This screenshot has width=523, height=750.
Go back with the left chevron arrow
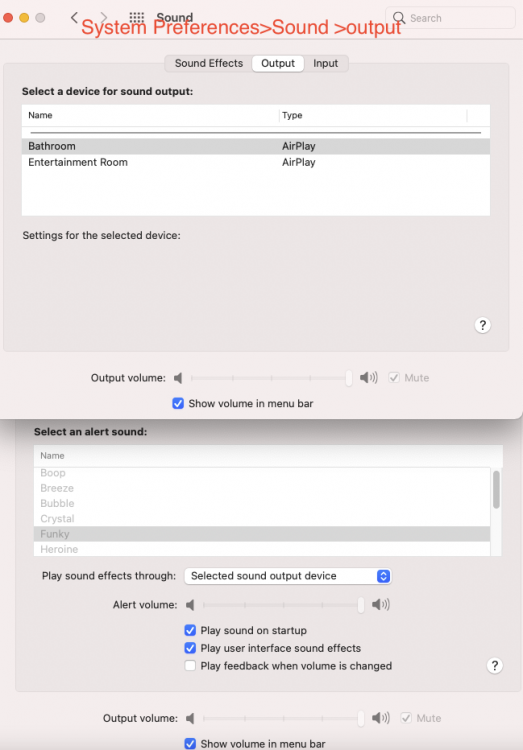[74, 18]
